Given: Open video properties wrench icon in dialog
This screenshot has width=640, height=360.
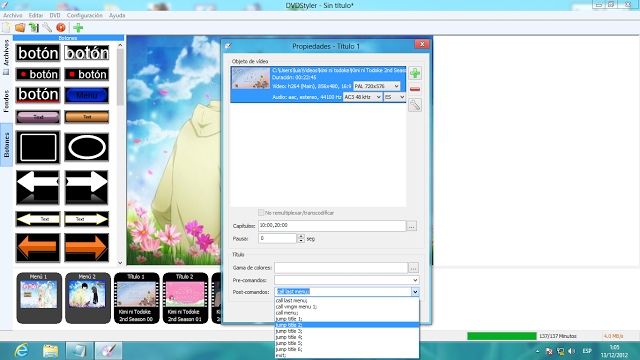Looking at the screenshot, I should (415, 105).
